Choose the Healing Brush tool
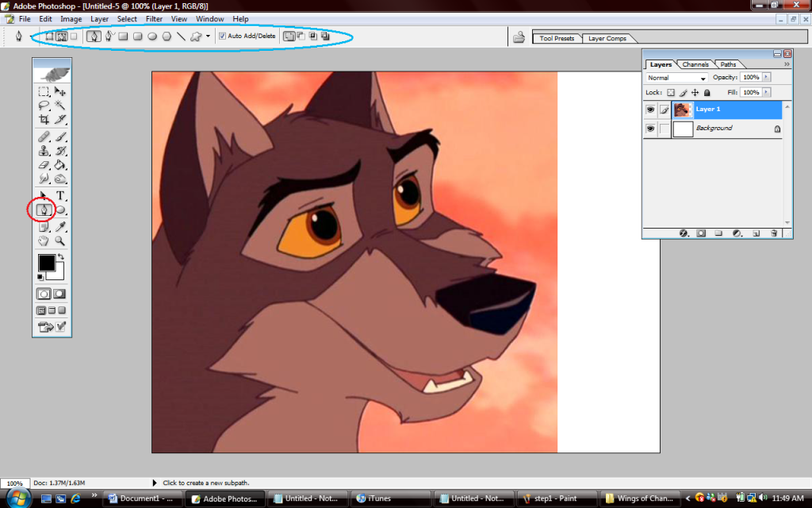The width and height of the screenshot is (812, 508). coord(44,137)
